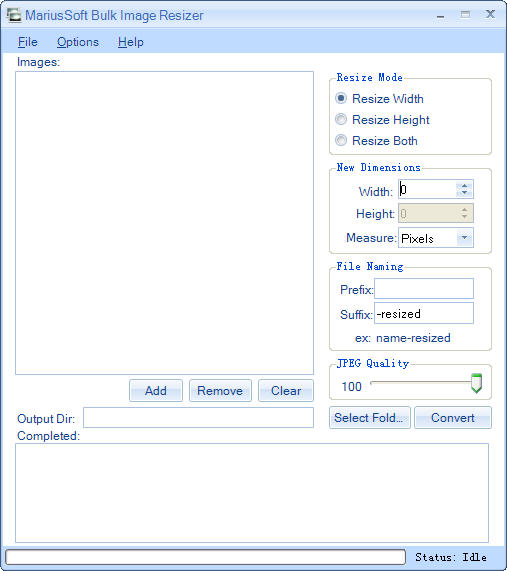Clear the images list
Viewport: 507px width, 571px height.
click(286, 390)
